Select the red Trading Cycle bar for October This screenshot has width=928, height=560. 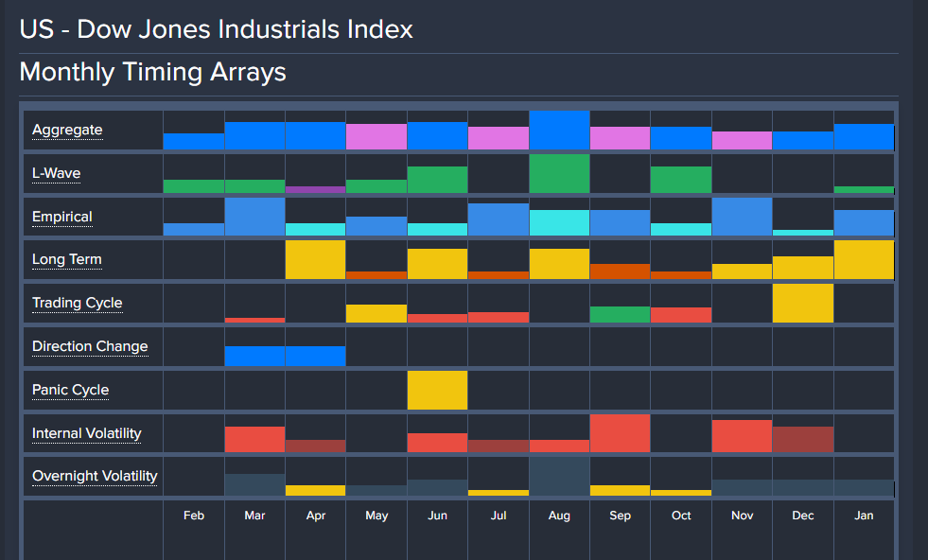coord(681,315)
